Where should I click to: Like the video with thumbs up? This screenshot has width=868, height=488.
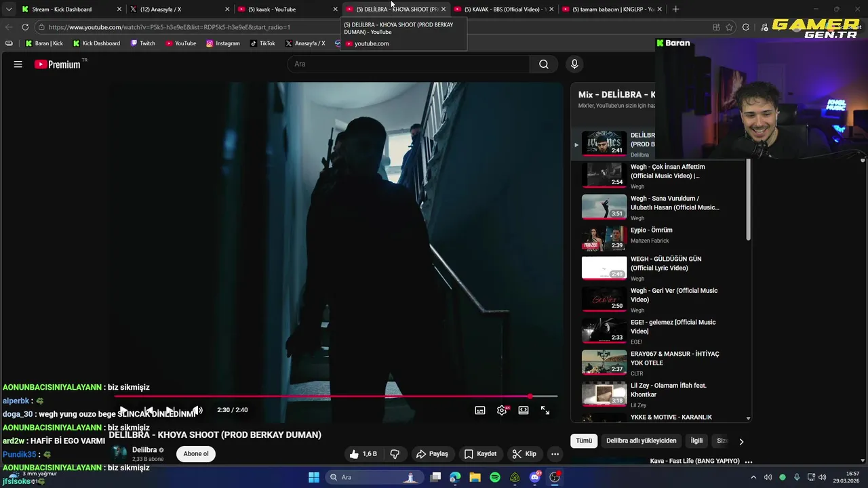pos(363,454)
